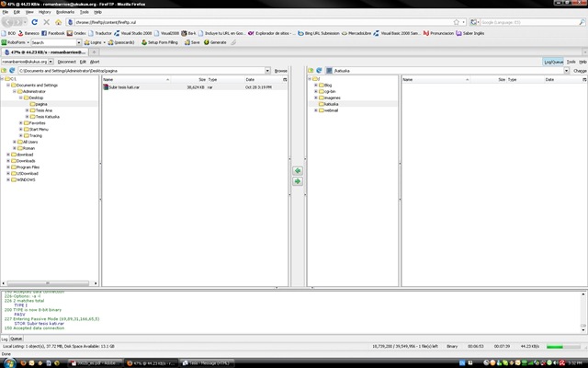Open the Pronunciacion bookmark
Screen dimensions: 588x368
438,33
